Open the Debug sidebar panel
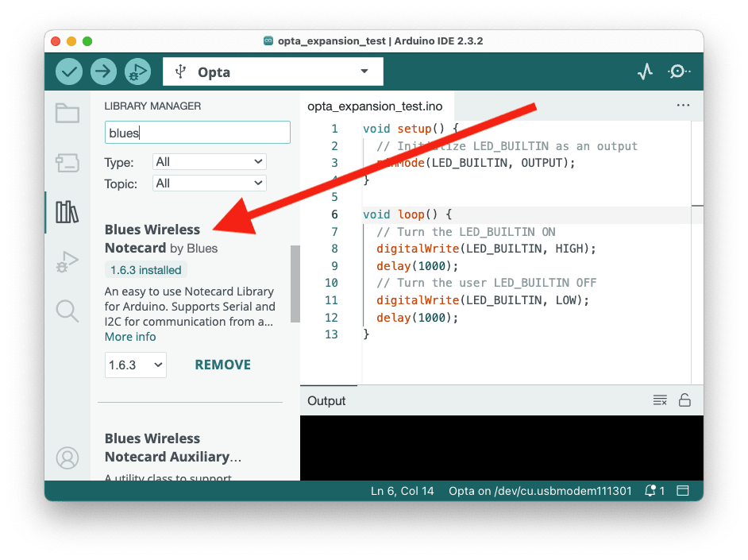 (67, 262)
